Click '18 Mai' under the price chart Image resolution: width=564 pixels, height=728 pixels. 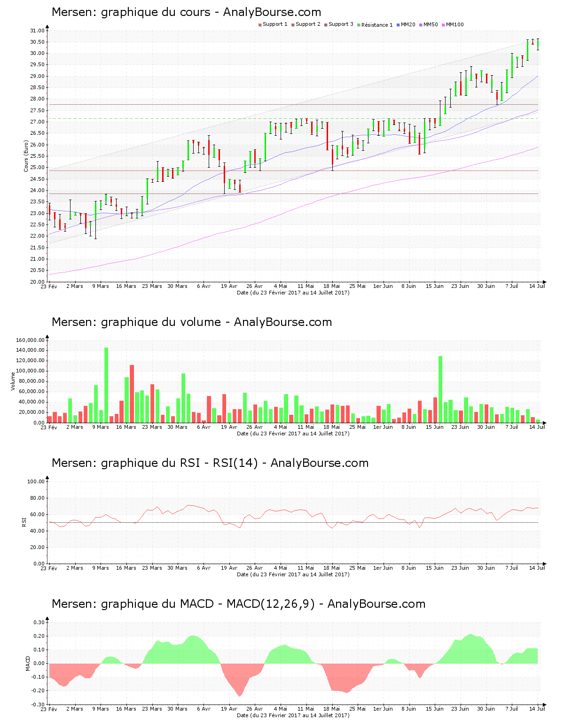pos(331,286)
